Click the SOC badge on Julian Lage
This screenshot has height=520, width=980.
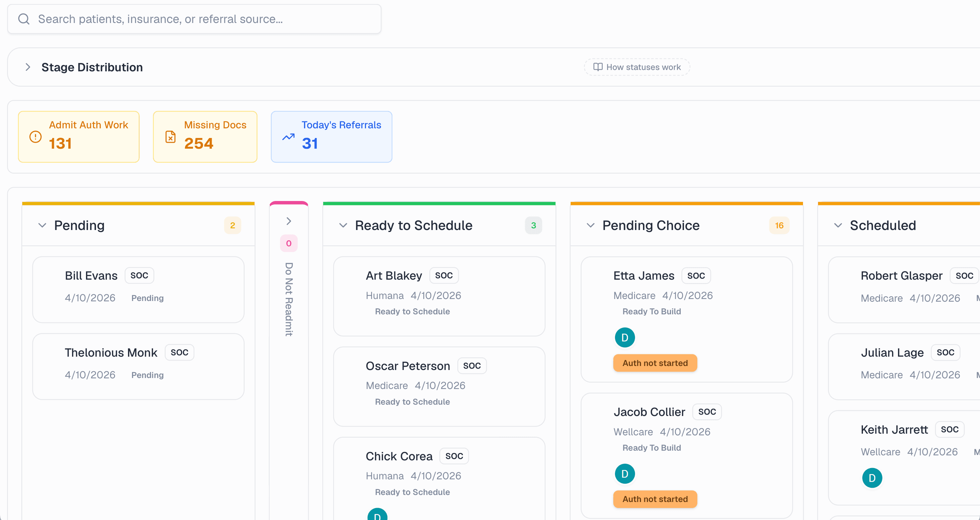945,352
